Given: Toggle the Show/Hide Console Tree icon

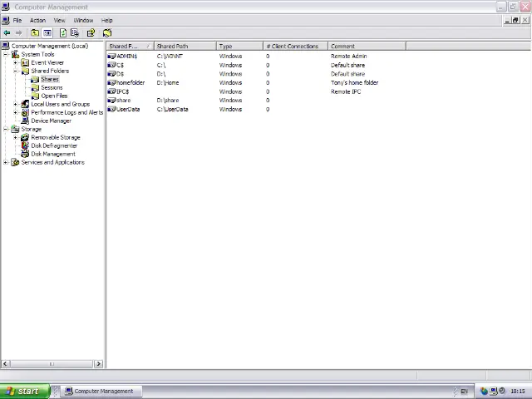Looking at the screenshot, I should click(x=47, y=33).
